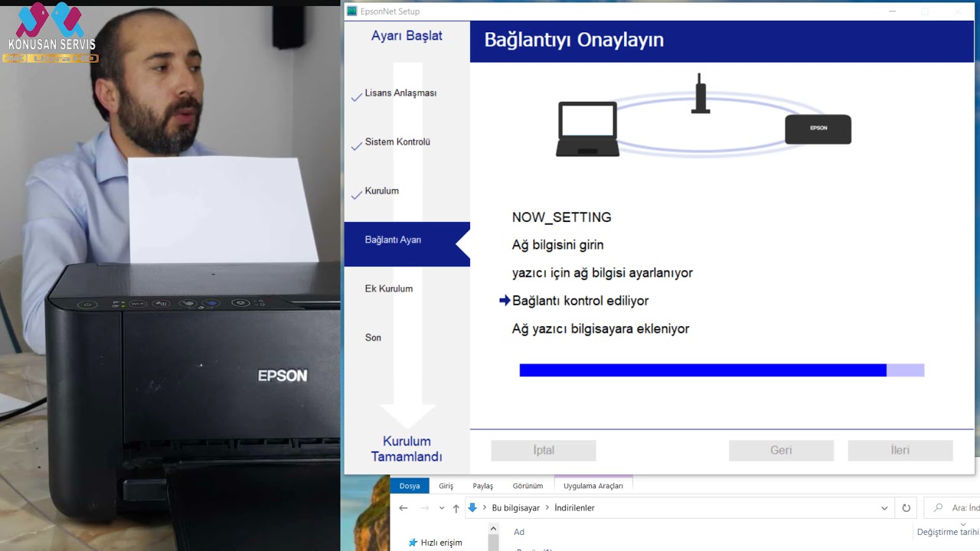Click the checkmark beside Sistem Kontrolü
980x551 pixels.
pos(356,146)
